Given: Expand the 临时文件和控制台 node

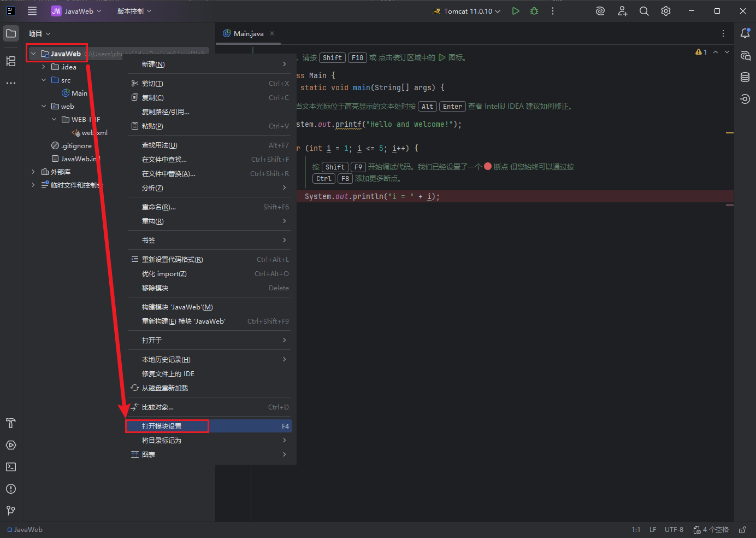Looking at the screenshot, I should pos(33,185).
